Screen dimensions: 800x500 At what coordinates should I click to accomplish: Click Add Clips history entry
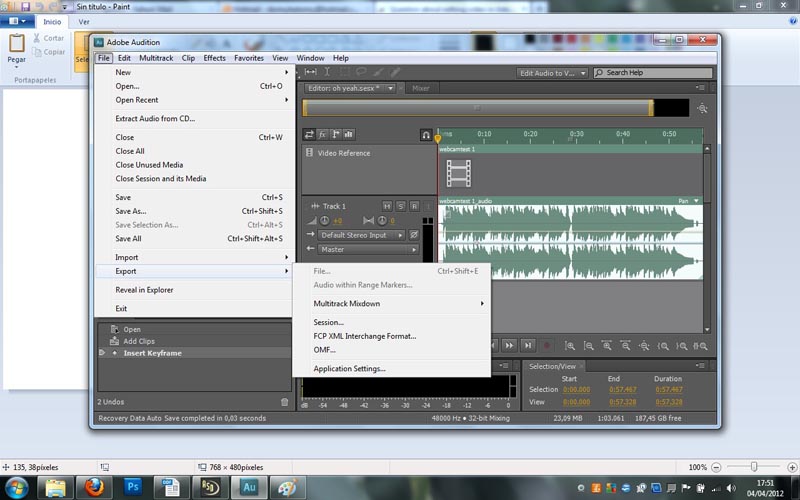point(194,341)
